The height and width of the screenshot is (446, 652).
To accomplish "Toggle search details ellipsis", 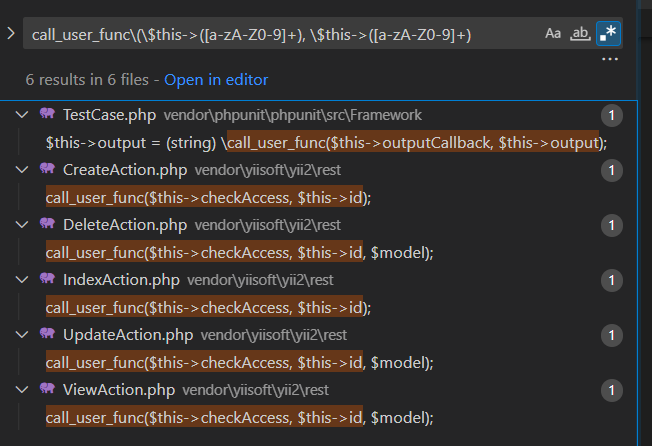I will [x=610, y=60].
